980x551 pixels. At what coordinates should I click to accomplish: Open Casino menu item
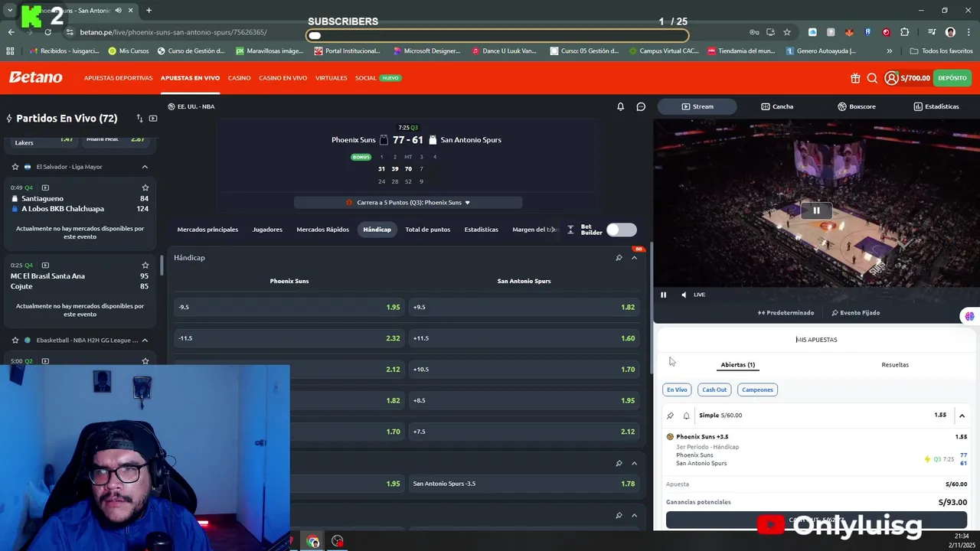pyautogui.click(x=239, y=78)
